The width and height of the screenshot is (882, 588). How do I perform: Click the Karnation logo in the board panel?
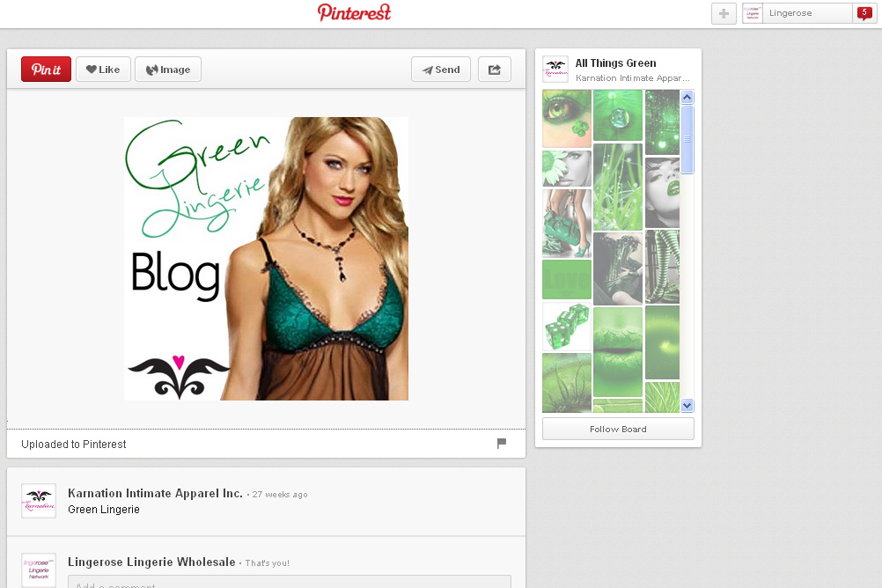click(x=555, y=70)
